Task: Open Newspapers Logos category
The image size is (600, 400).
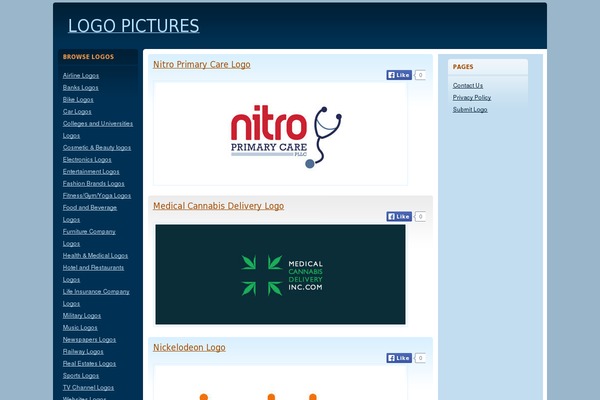Action: pos(89,340)
